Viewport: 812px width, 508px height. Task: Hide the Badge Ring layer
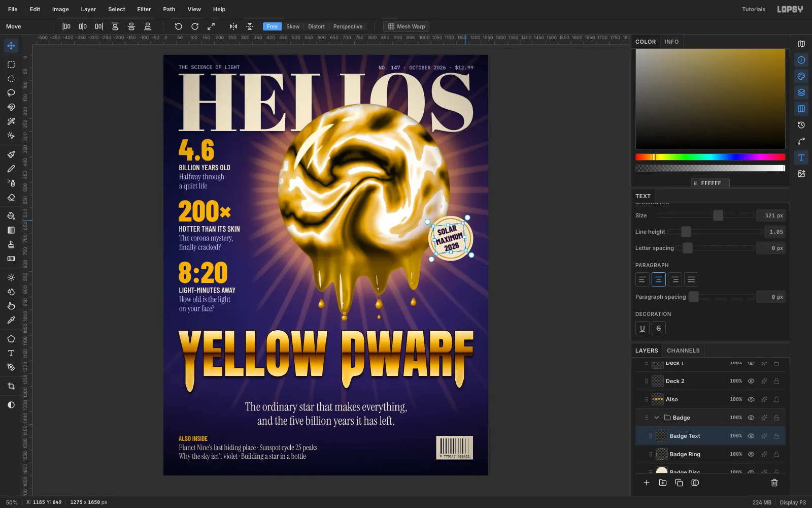(x=751, y=454)
